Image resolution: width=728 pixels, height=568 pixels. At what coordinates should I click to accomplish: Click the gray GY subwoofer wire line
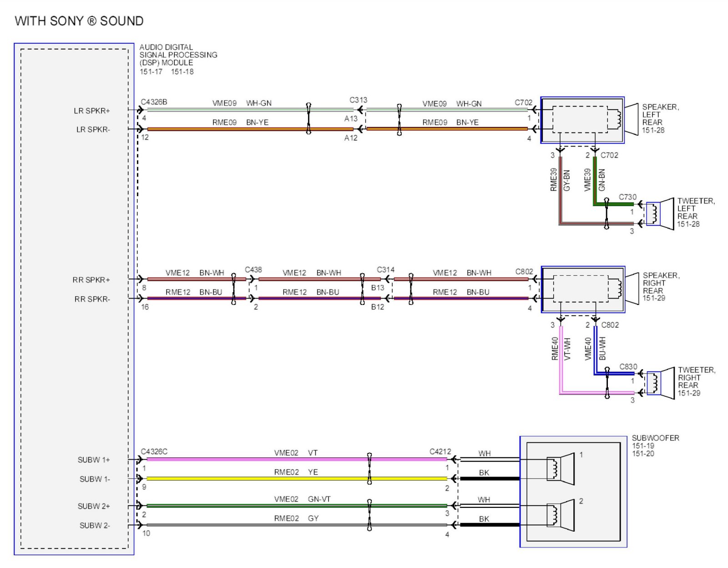pyautogui.click(x=297, y=525)
